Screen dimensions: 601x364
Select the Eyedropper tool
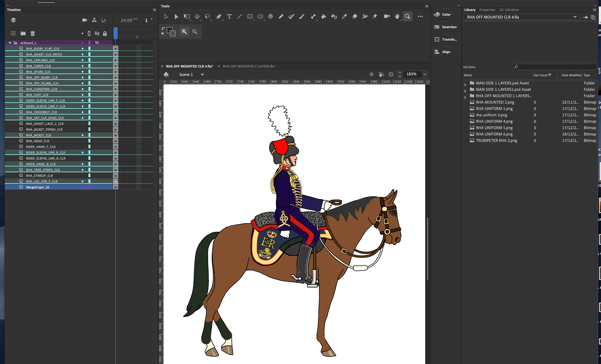point(344,17)
